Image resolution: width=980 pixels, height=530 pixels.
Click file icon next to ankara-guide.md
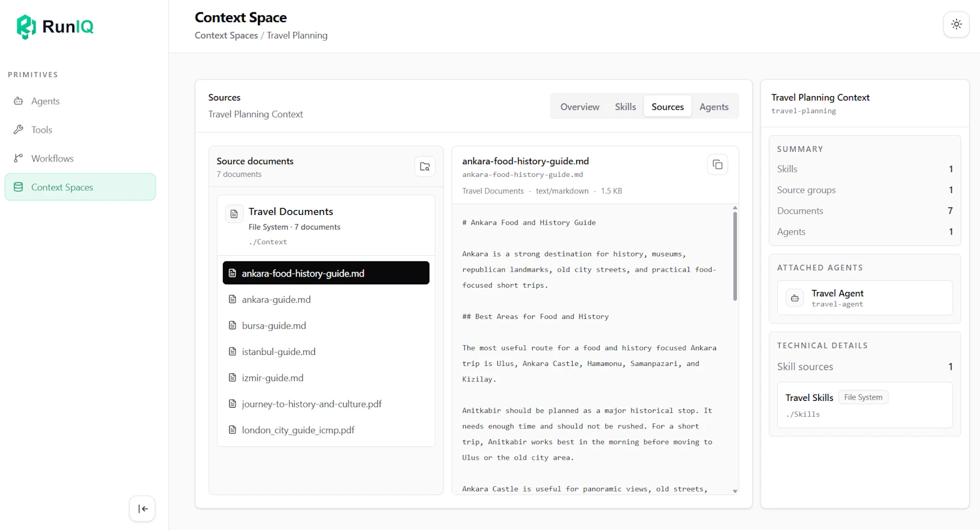pyautogui.click(x=232, y=299)
